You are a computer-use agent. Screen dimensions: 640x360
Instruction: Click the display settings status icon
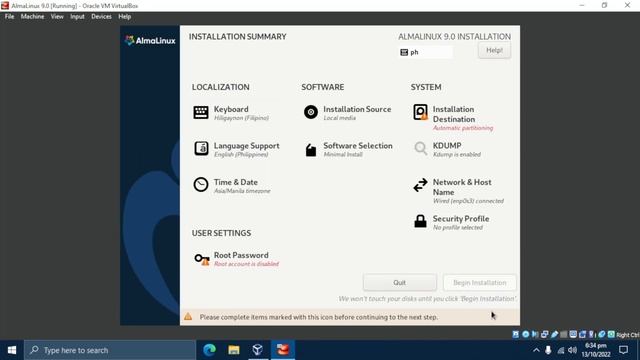point(573,334)
